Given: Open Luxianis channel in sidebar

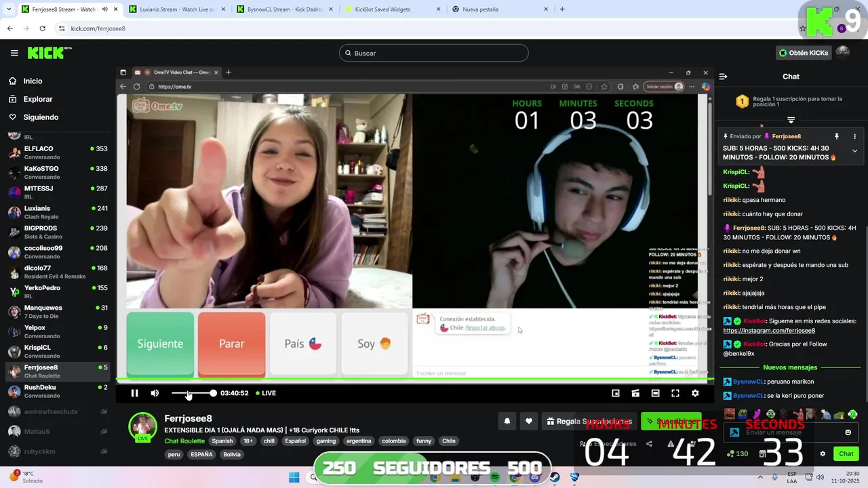Looking at the screenshot, I should [x=58, y=212].
